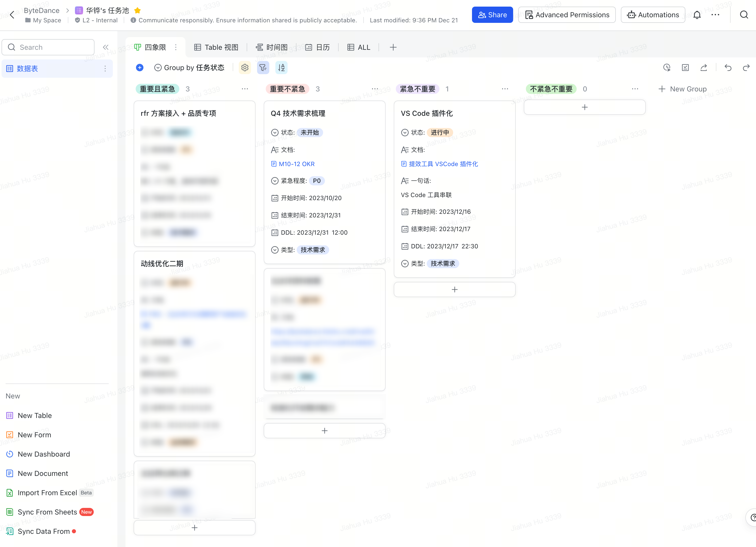Open the 重要且紧急 group options menu

tap(245, 89)
